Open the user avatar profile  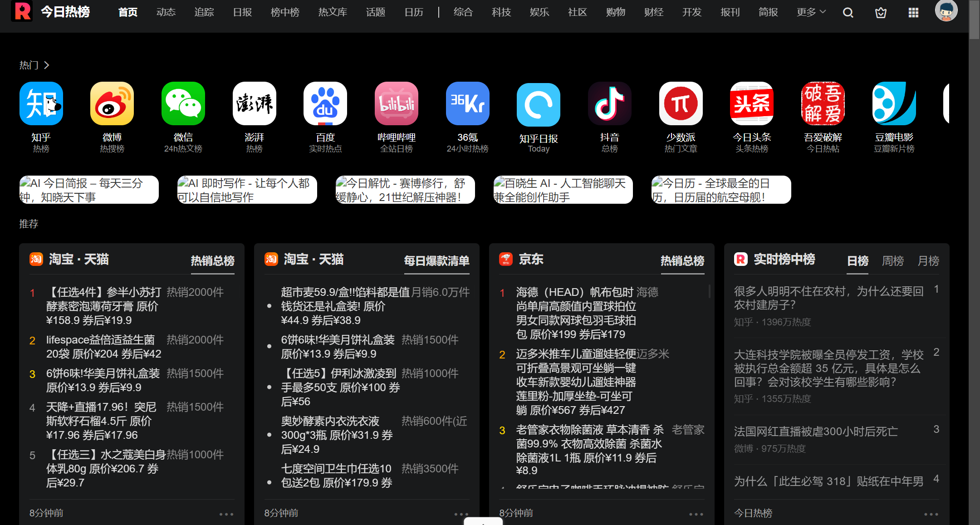click(946, 10)
